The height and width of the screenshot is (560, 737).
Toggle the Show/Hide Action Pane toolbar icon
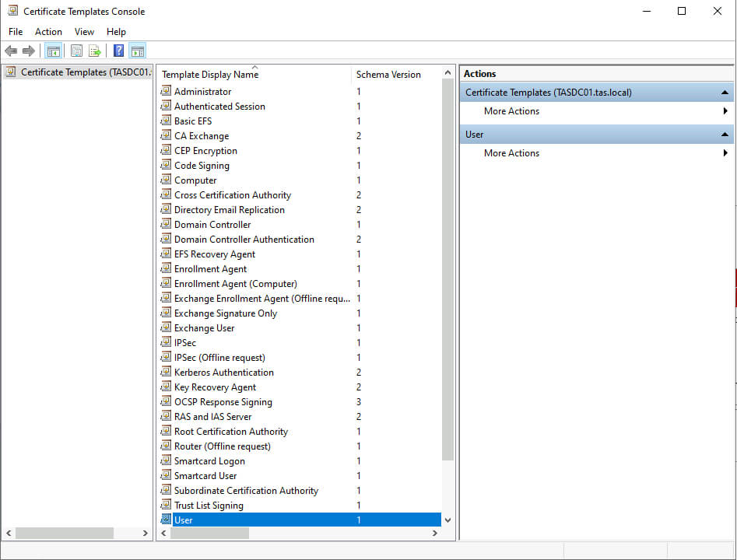click(x=137, y=51)
